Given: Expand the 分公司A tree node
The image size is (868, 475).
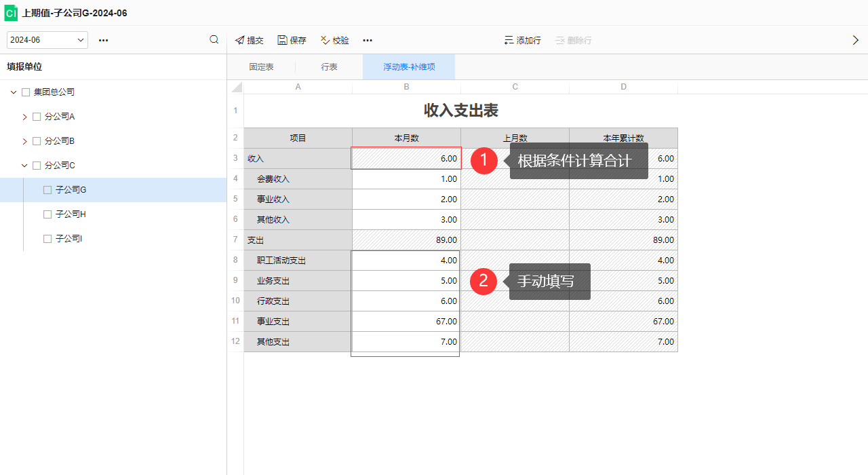Looking at the screenshot, I should (24, 116).
